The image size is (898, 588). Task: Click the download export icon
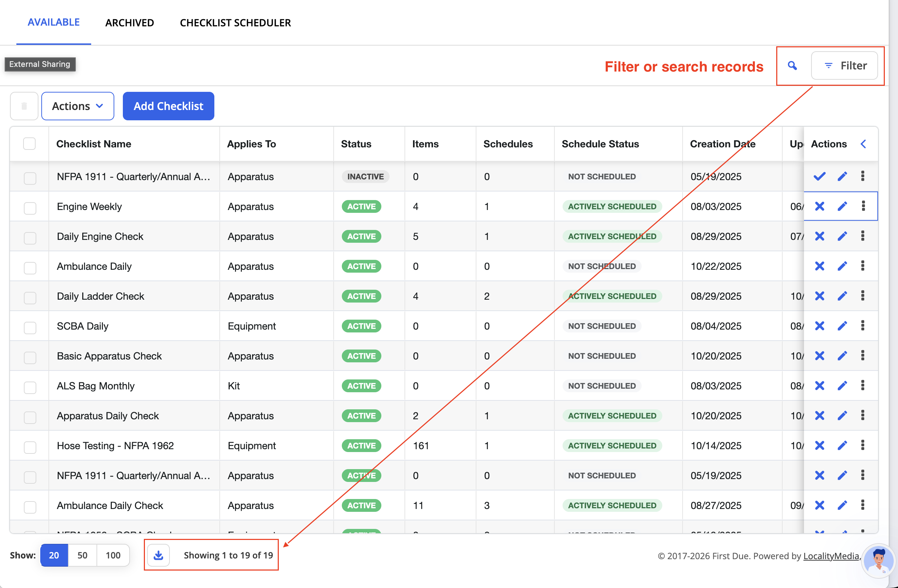click(158, 555)
